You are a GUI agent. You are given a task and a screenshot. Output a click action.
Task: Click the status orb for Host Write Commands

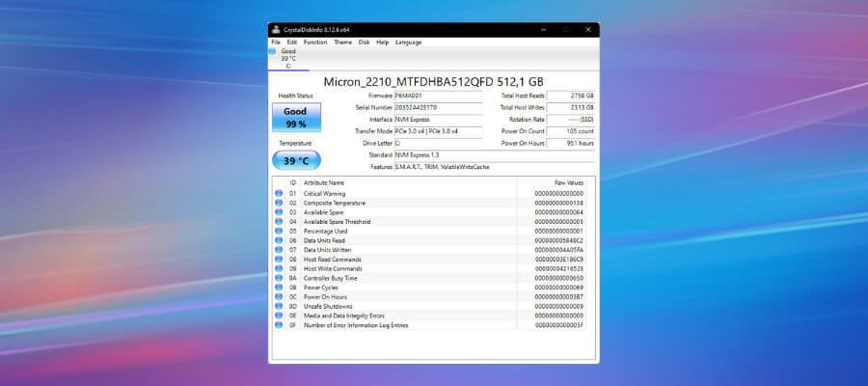(279, 268)
